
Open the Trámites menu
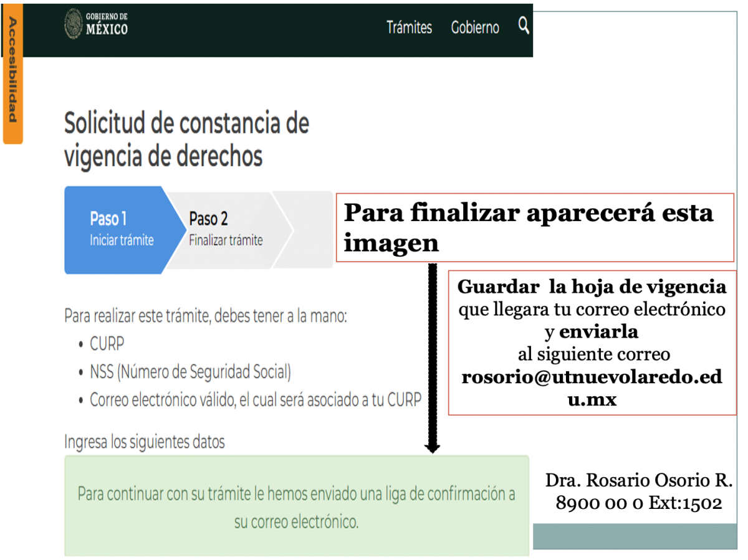[x=409, y=28]
